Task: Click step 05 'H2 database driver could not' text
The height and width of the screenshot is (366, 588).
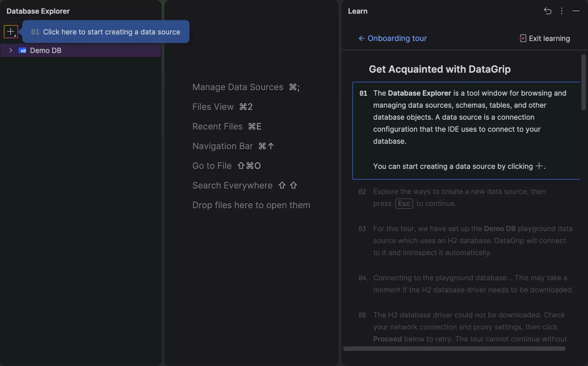Action: 470,327
